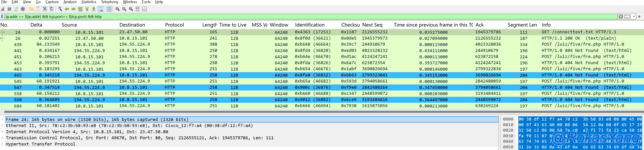Click the reload capture file icon

point(52,9)
